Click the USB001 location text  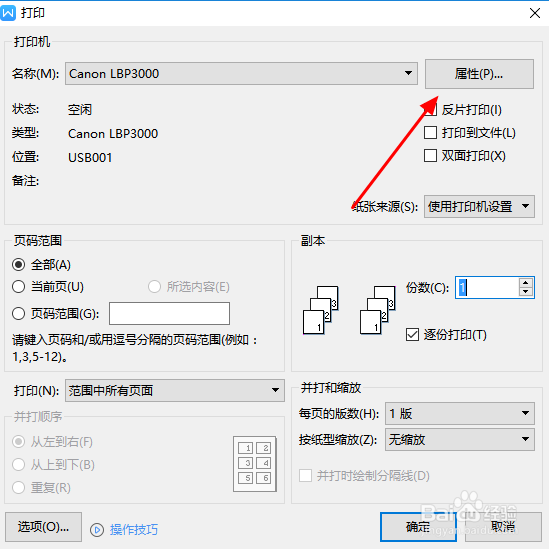pyautogui.click(x=90, y=158)
